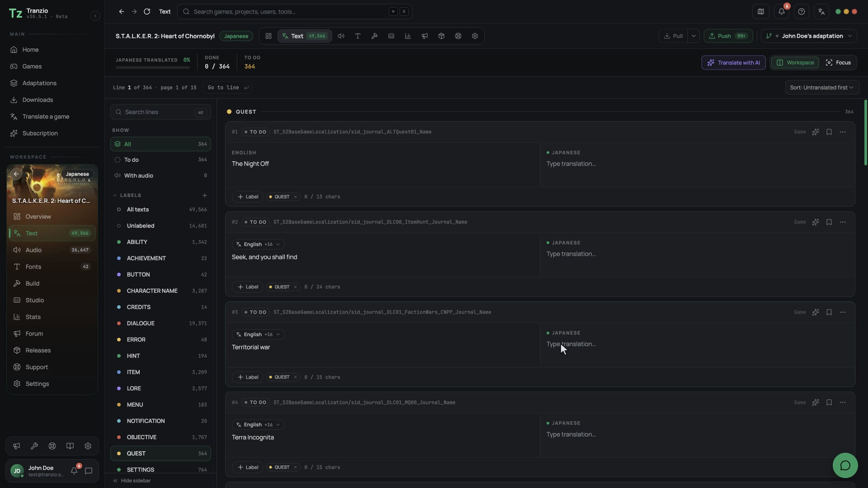Screen dimensions: 868x488
Task: Collapse the LABELS section
Action: [115, 195]
